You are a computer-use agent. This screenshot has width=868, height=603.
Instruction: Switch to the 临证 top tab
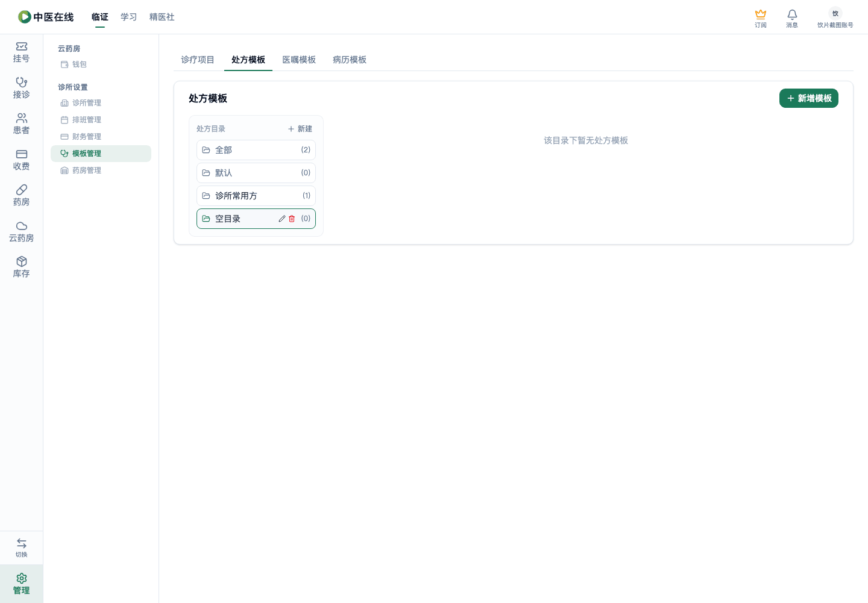pyautogui.click(x=100, y=17)
